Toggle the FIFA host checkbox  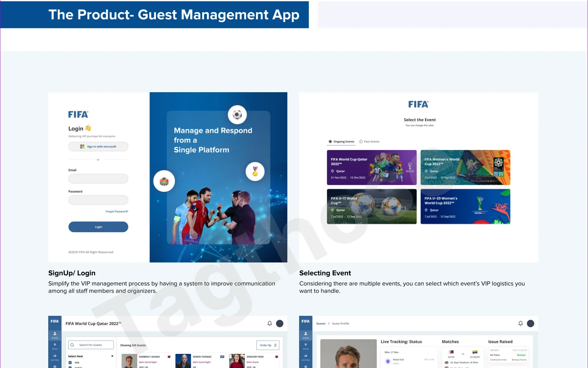click(71, 363)
